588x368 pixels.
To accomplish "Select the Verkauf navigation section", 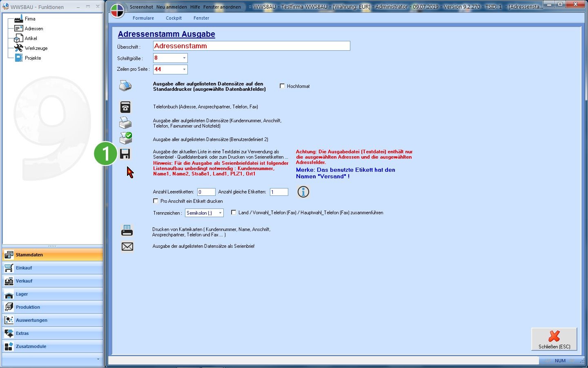I will (53, 281).
